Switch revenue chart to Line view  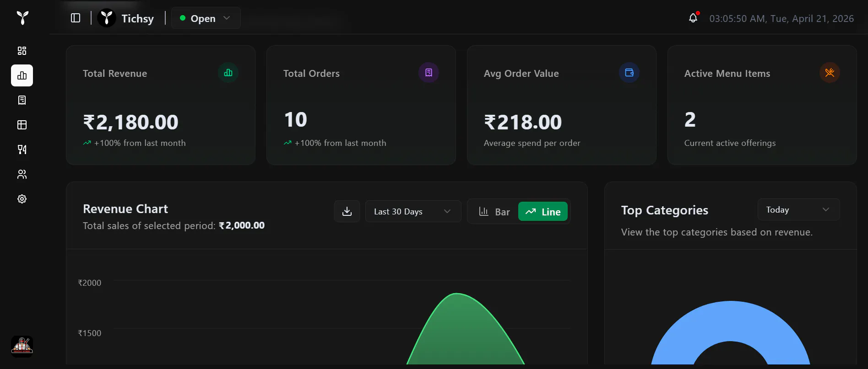pyautogui.click(x=543, y=212)
